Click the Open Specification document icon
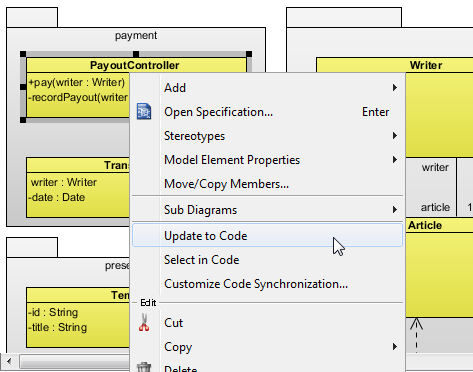 [x=144, y=112]
